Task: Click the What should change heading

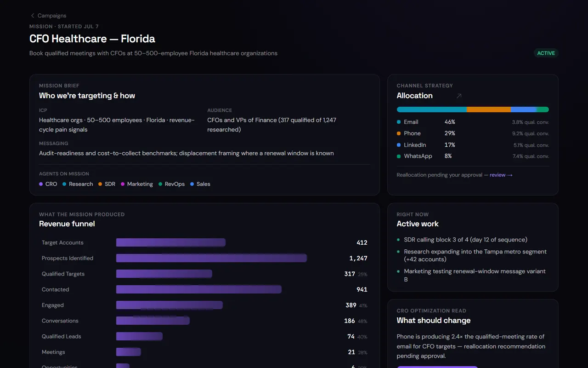Action: pos(434,321)
